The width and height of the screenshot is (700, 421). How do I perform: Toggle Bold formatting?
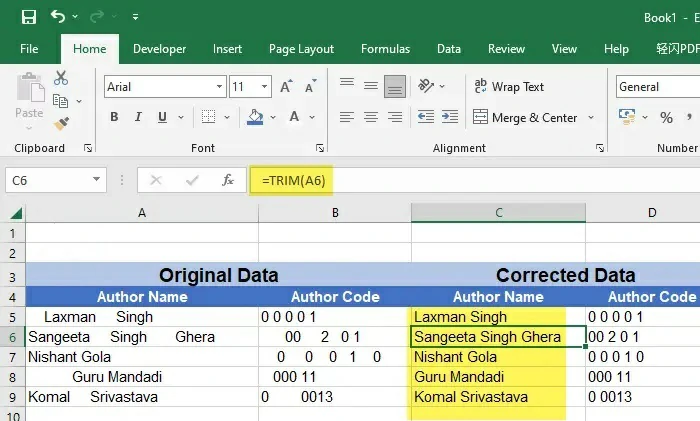(114, 117)
